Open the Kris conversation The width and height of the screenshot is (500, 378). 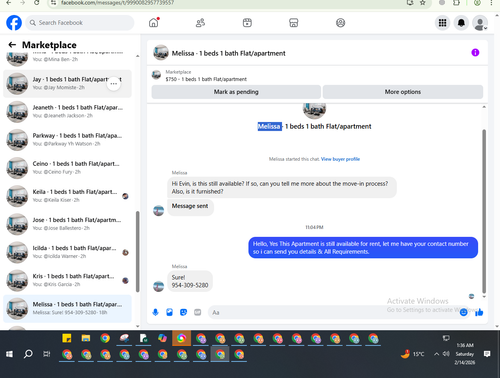[x=67, y=280]
